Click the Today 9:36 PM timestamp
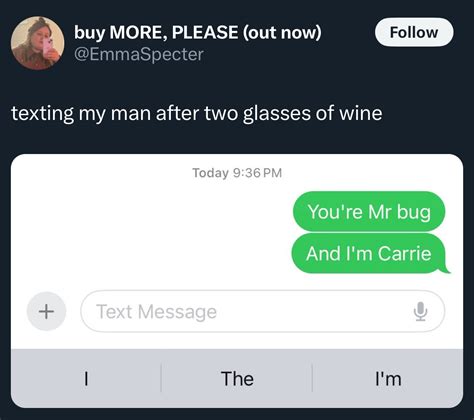 tap(237, 173)
